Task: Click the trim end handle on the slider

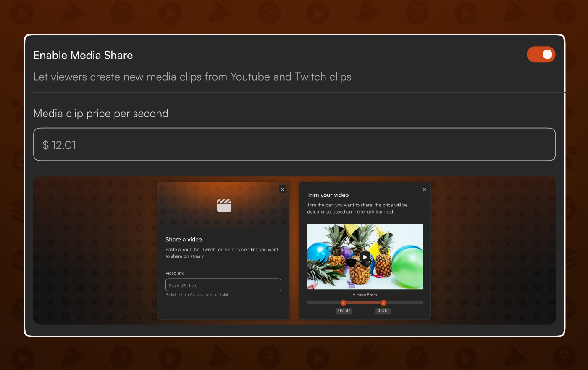Action: [x=383, y=303]
